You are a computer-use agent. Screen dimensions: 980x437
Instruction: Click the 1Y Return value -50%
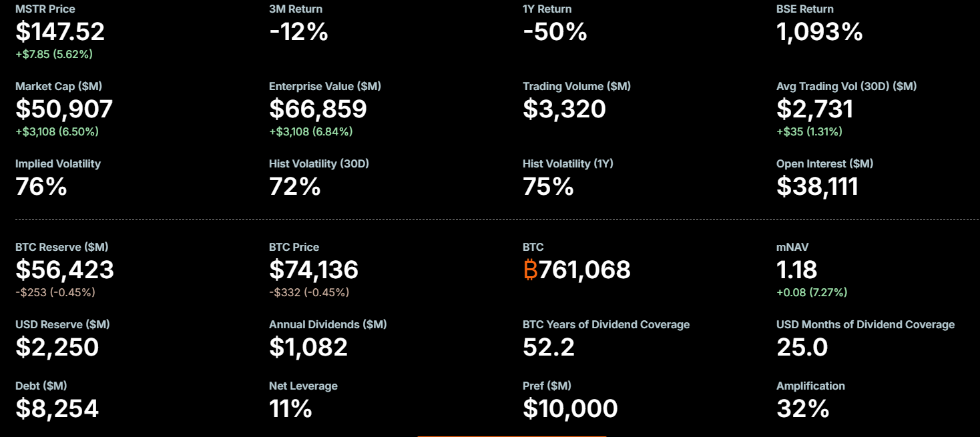pyautogui.click(x=555, y=32)
